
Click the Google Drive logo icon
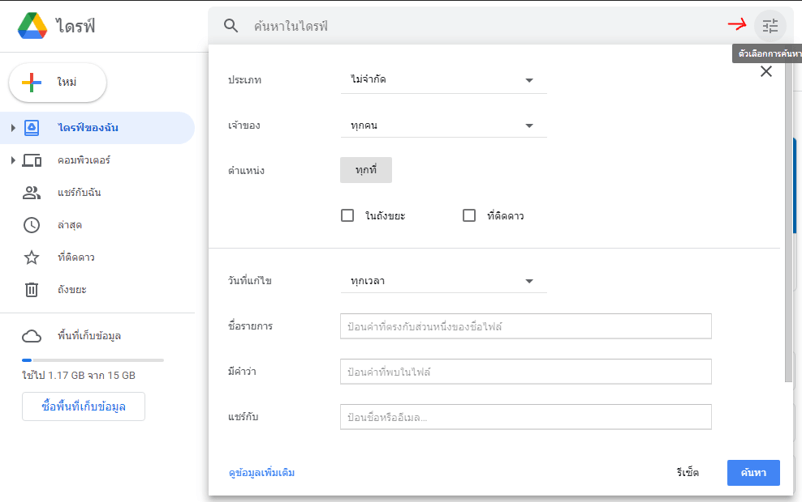(33, 26)
